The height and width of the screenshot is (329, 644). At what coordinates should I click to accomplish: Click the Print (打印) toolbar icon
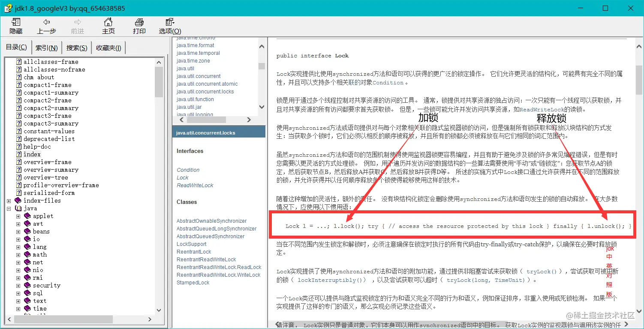[139, 22]
